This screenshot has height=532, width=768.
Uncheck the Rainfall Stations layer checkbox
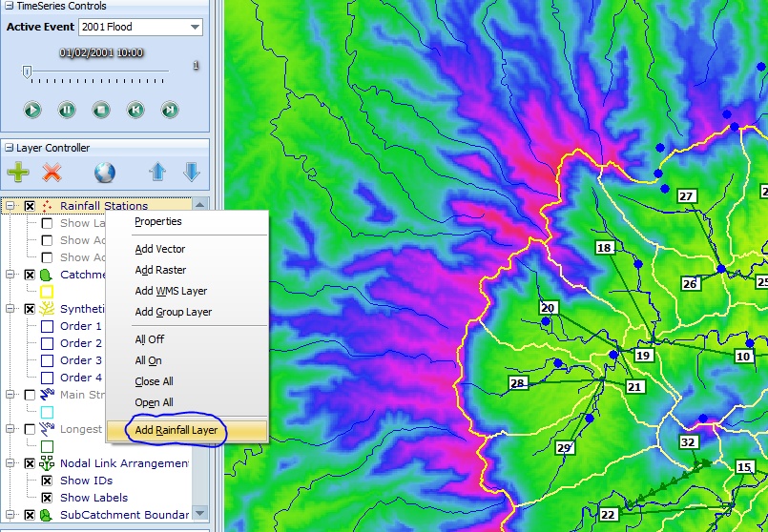(x=30, y=206)
